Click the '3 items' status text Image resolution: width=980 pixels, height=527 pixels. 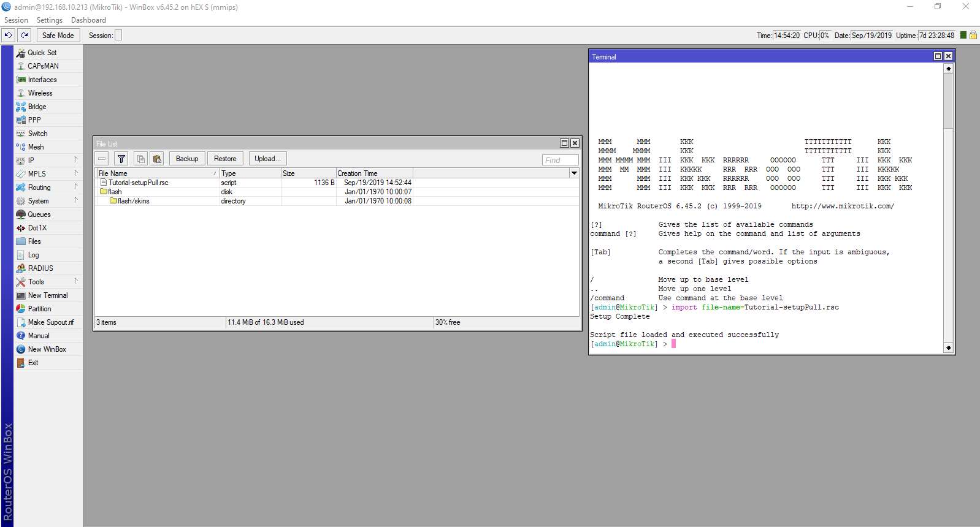click(106, 322)
